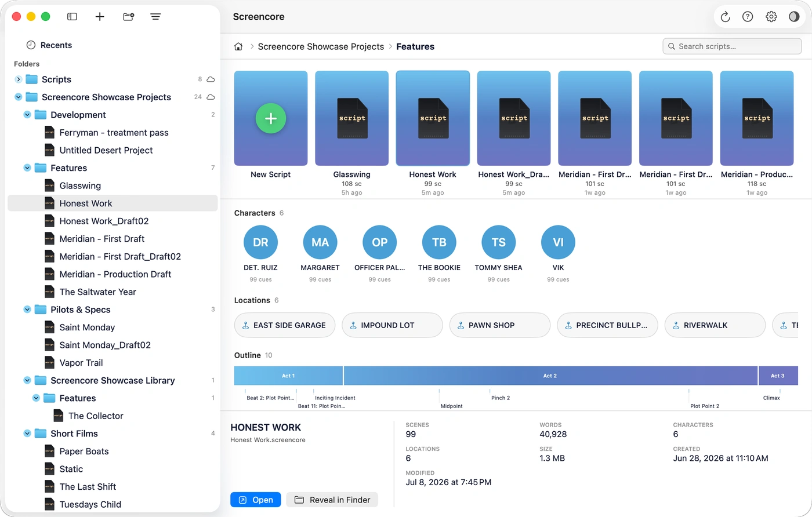Click the Act 2 outline segment
Viewport: 812px width, 517px height.
550,376
